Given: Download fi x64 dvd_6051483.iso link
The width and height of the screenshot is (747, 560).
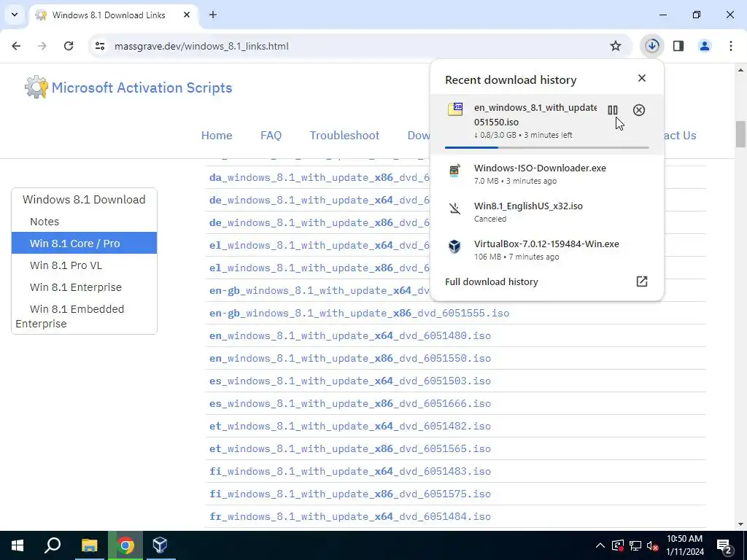Looking at the screenshot, I should [x=350, y=472].
